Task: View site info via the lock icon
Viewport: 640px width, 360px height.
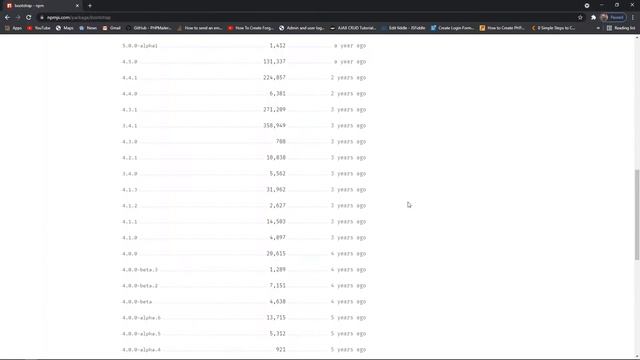Action: pyautogui.click(x=42, y=18)
